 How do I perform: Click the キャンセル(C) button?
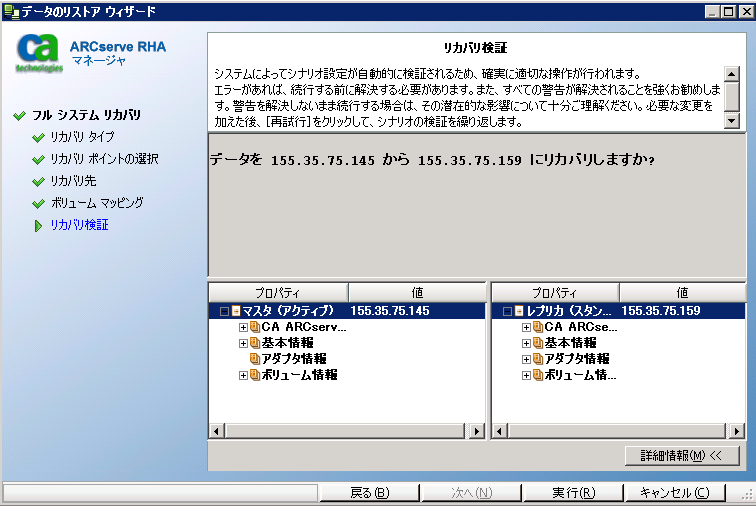[x=675, y=492]
